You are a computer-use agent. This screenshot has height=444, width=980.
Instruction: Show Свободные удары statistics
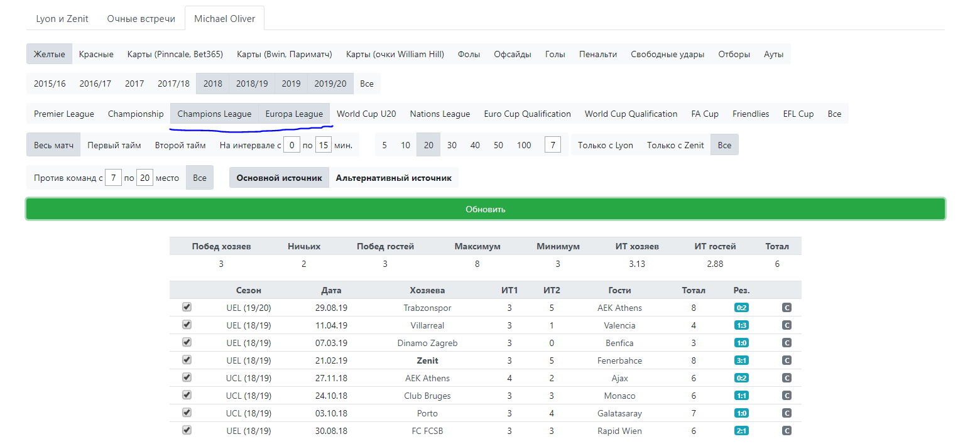(668, 54)
